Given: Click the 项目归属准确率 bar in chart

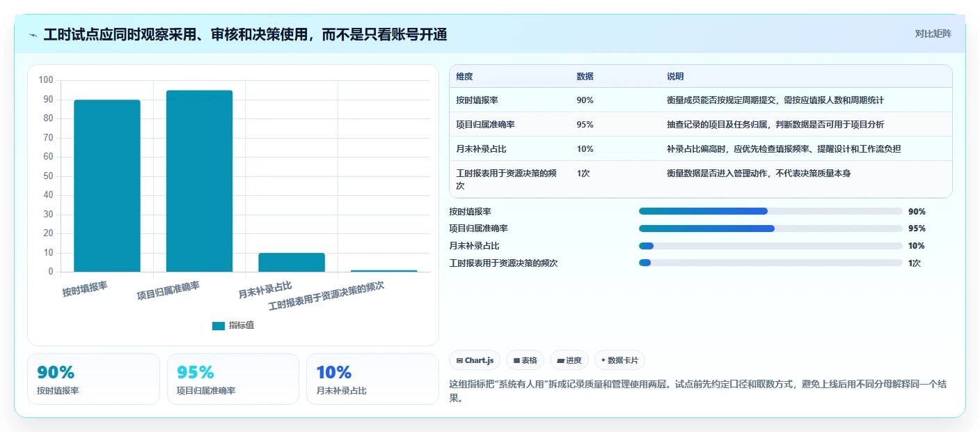Looking at the screenshot, I should (x=199, y=181).
